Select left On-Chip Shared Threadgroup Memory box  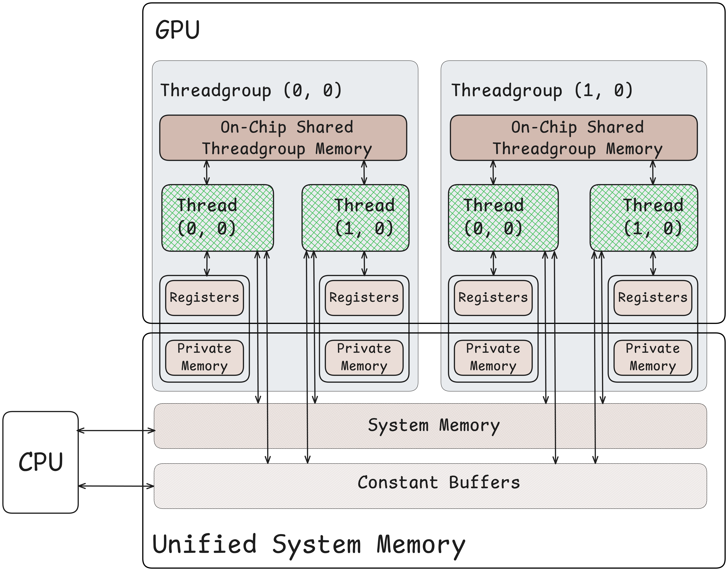click(283, 138)
